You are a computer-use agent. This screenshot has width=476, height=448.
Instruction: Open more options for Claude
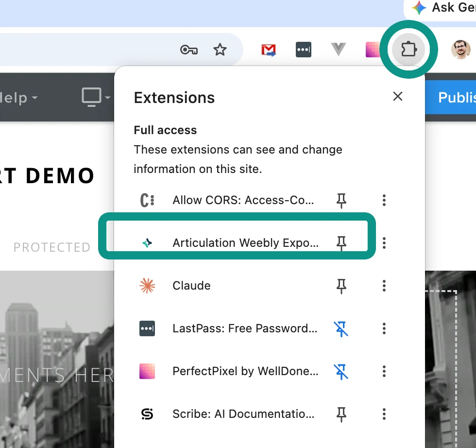click(384, 286)
